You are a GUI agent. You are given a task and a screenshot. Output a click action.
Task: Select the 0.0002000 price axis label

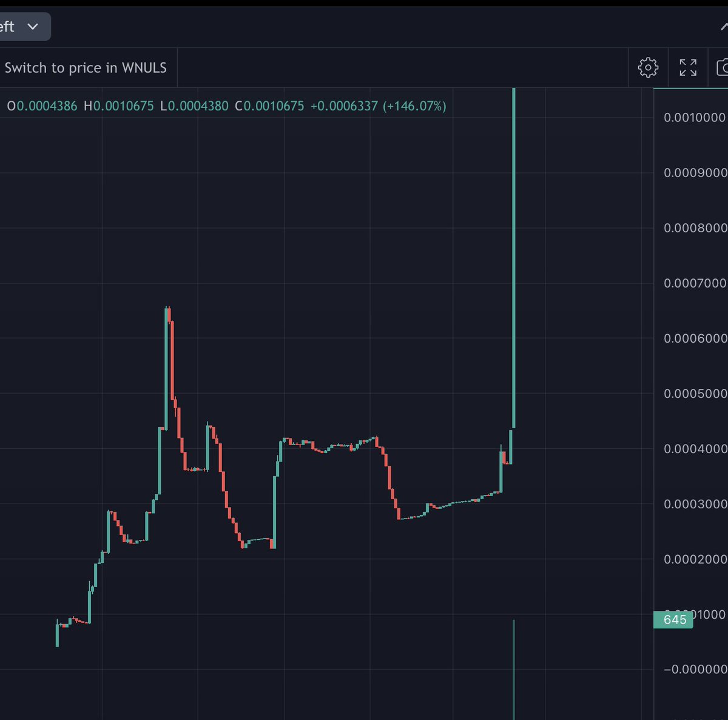click(695, 559)
